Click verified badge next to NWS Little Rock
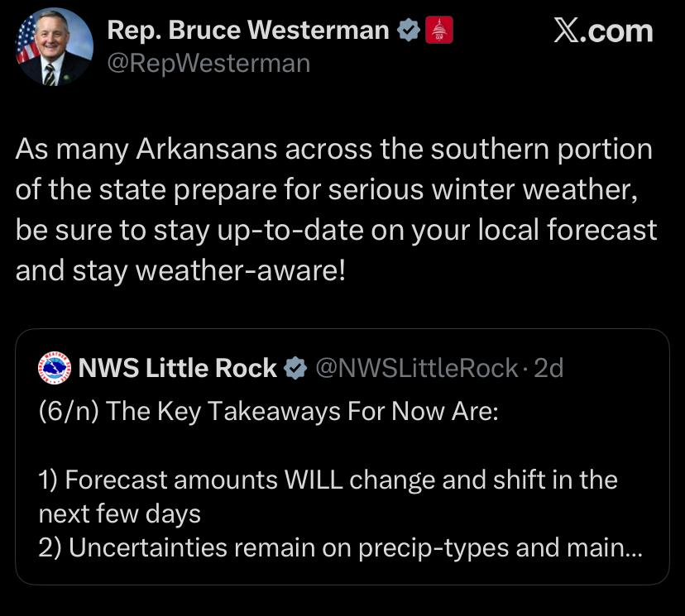Image resolution: width=685 pixels, height=616 pixels. (295, 368)
